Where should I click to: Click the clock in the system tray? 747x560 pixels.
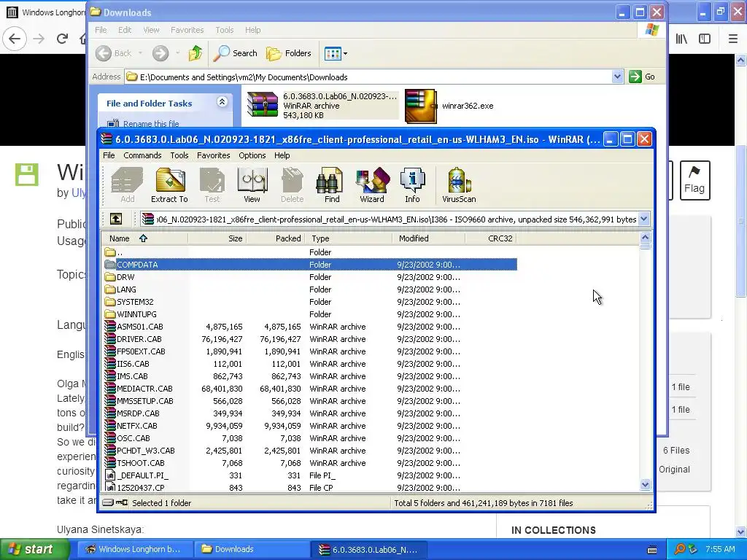(720, 549)
